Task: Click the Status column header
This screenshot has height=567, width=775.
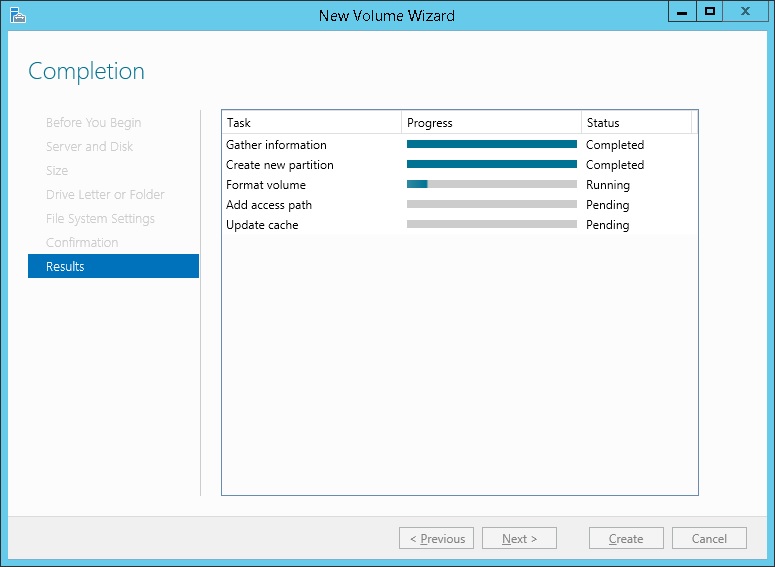Action: coord(635,123)
